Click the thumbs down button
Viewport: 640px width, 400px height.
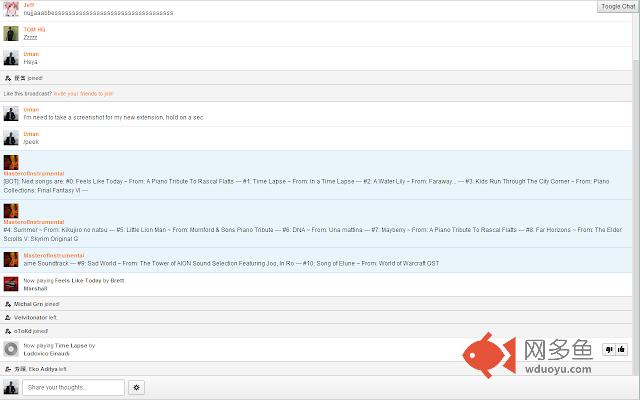609,349
